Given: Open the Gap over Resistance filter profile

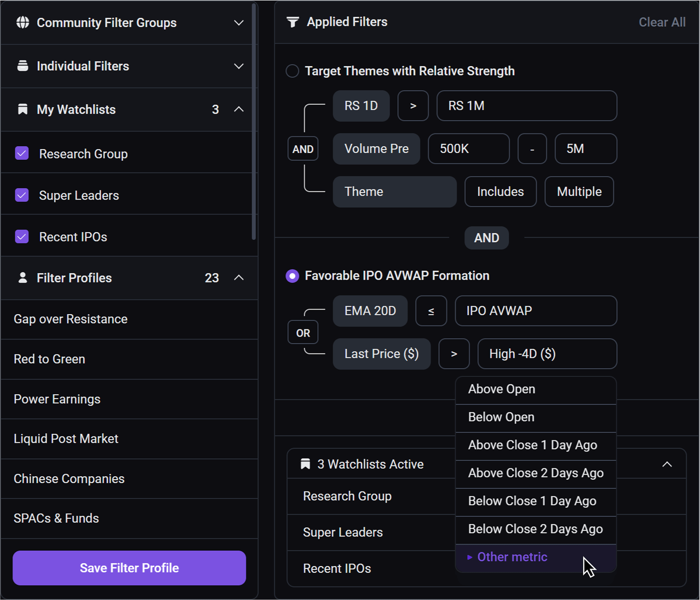Looking at the screenshot, I should [70, 319].
